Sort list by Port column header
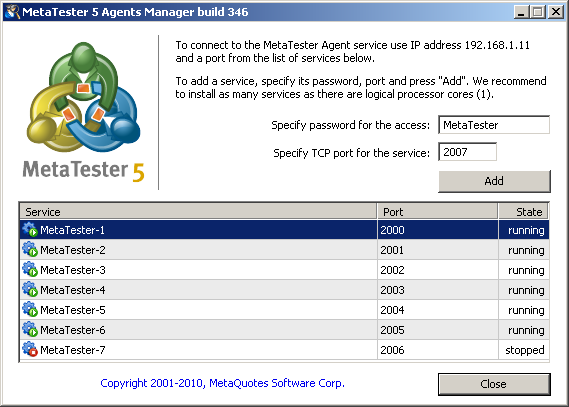The image size is (569, 407). (x=438, y=212)
